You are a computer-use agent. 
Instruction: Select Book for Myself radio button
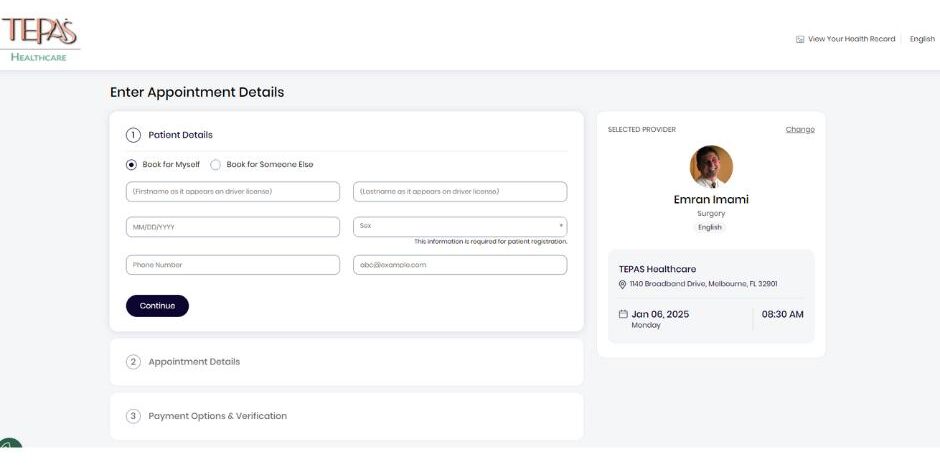(x=131, y=164)
